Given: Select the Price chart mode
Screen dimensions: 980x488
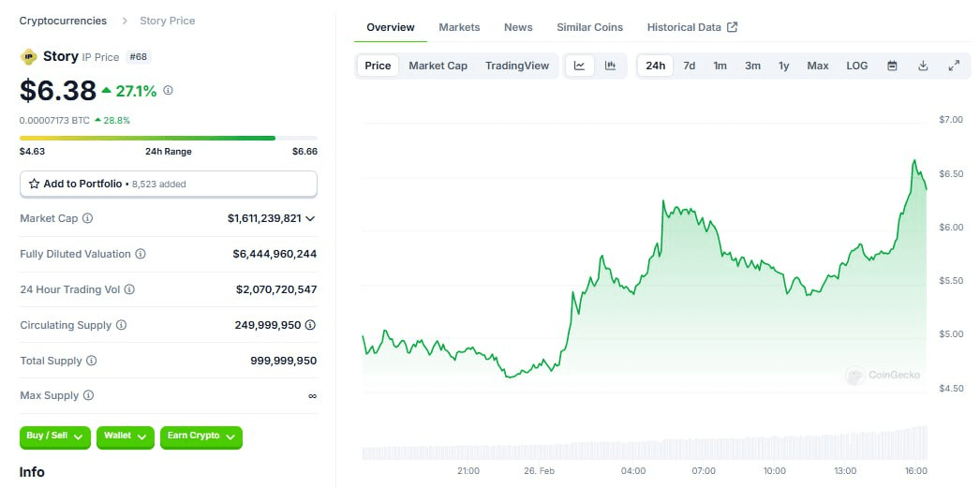Looking at the screenshot, I should point(378,66).
